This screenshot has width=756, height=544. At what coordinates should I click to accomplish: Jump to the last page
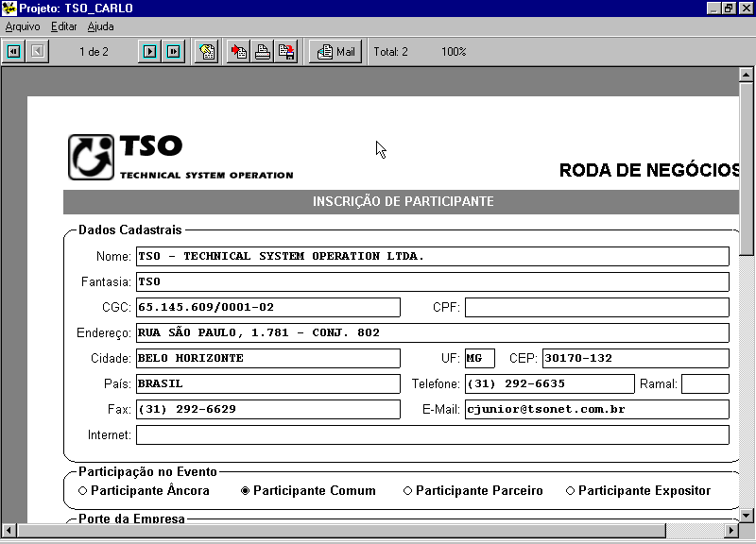[173, 51]
